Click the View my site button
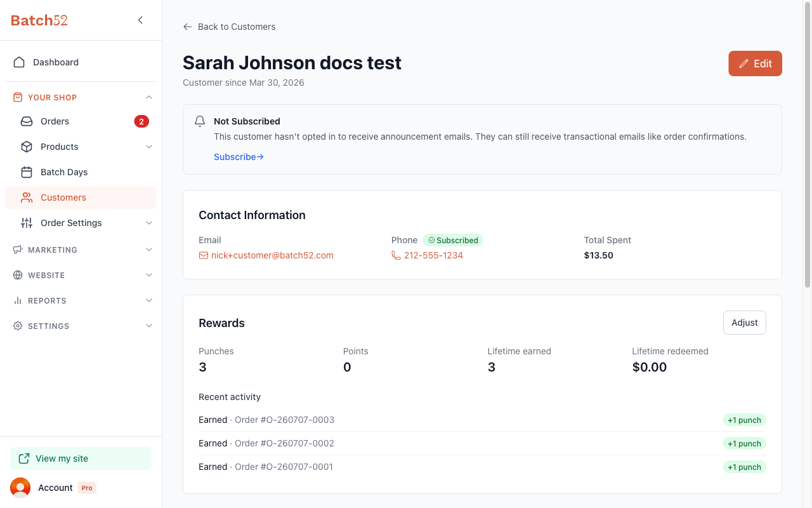The width and height of the screenshot is (812, 508). tap(81, 458)
